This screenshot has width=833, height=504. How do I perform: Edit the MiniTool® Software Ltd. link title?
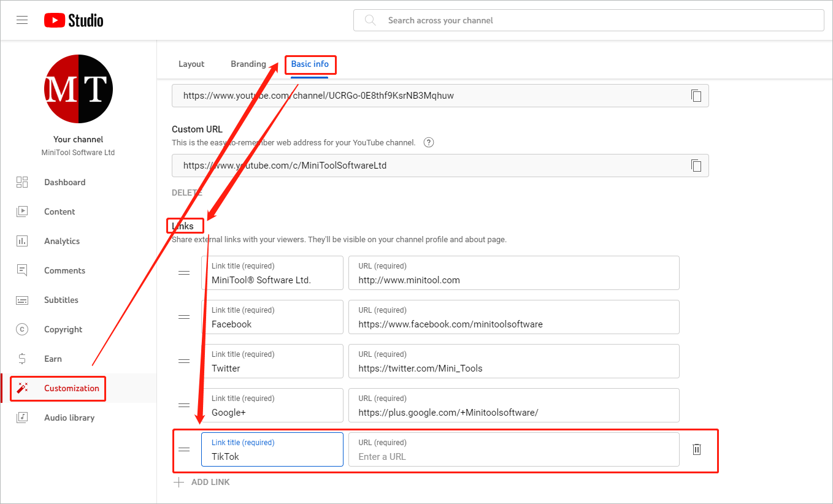pyautogui.click(x=272, y=273)
